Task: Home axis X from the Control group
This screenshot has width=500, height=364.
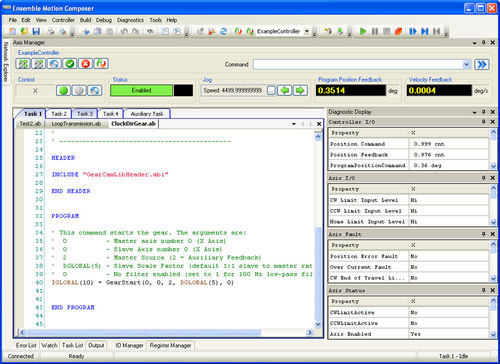Action: point(95,90)
